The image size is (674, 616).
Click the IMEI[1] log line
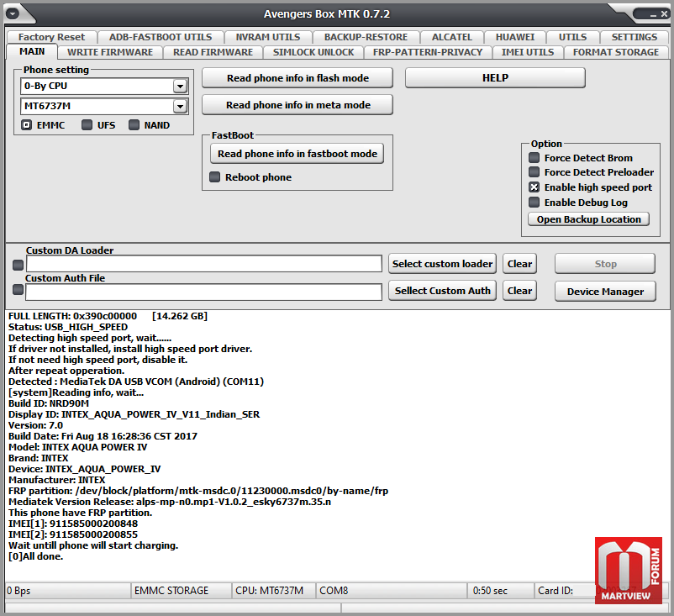coord(73,524)
